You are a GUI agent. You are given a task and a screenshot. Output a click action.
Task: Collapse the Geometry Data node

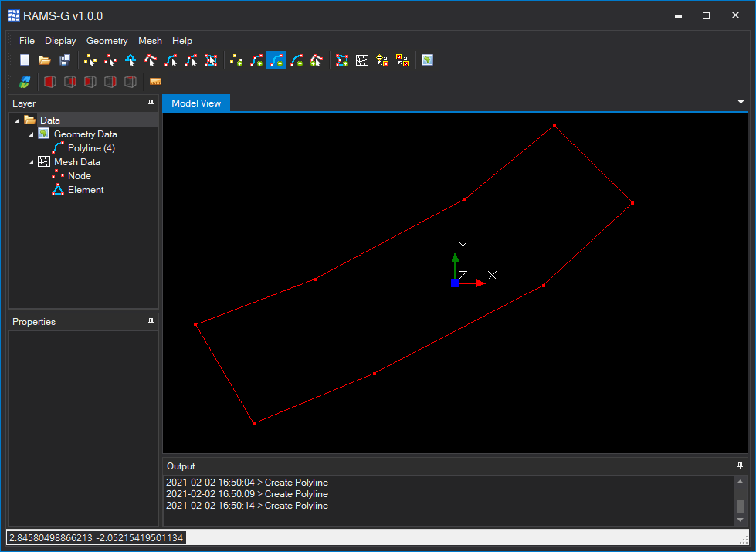point(31,134)
